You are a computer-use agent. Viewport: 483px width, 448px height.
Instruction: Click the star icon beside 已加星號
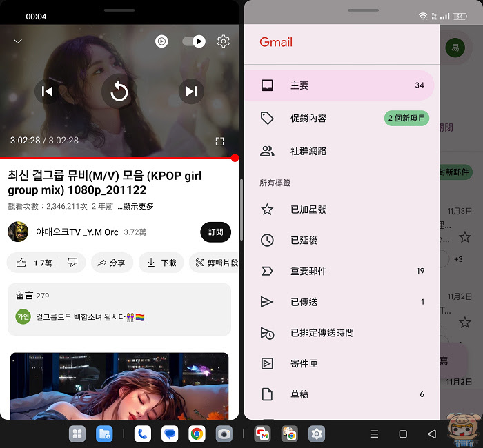(267, 210)
